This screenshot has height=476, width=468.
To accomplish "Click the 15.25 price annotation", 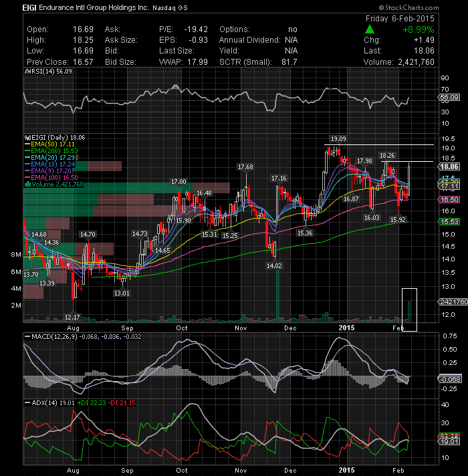I will pyautogui.click(x=230, y=236).
